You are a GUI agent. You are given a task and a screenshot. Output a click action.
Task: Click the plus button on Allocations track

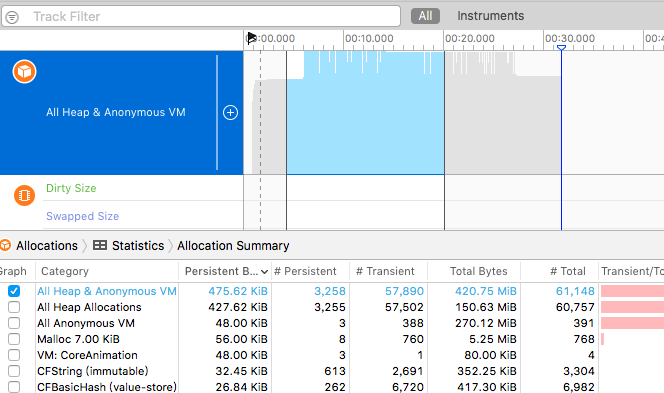[x=230, y=113]
